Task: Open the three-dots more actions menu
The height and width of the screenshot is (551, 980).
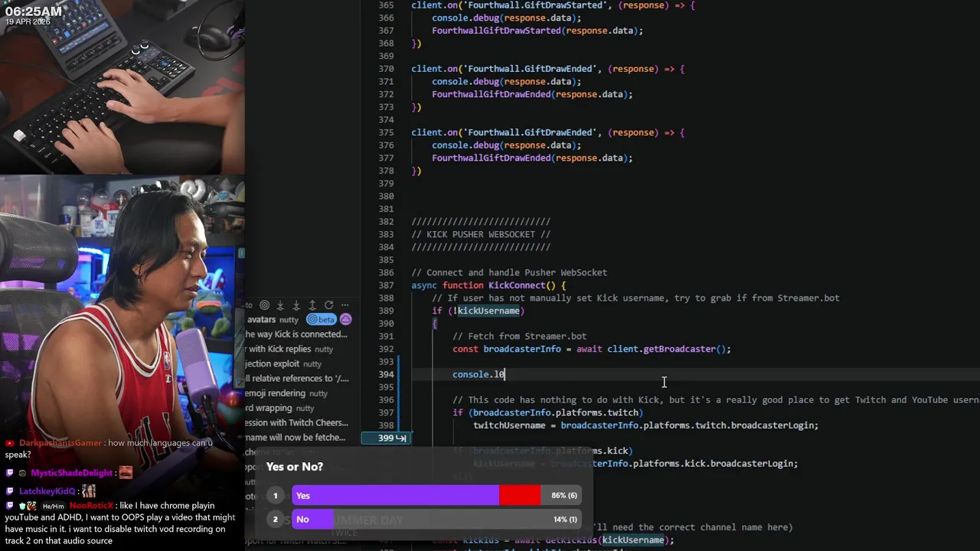Action: [345, 305]
